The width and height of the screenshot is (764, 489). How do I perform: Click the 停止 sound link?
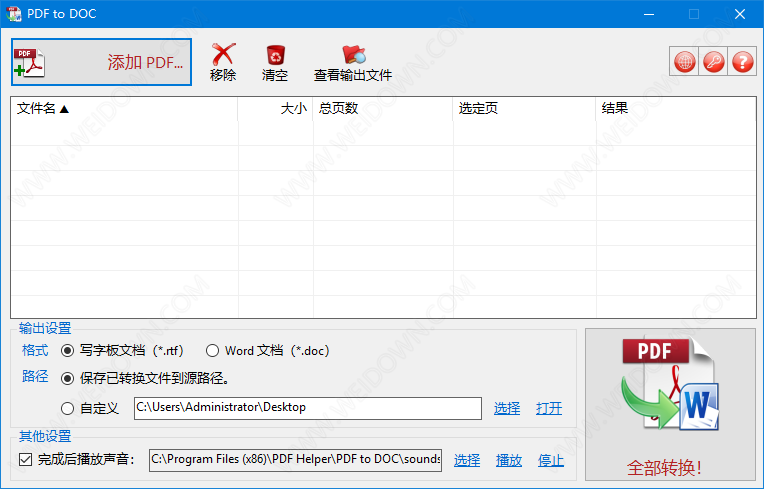[x=551, y=460]
